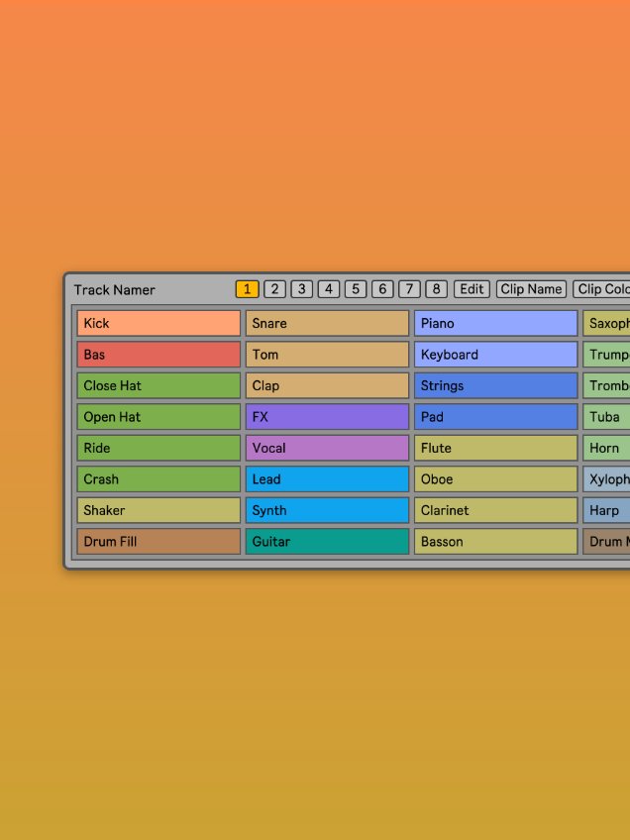The width and height of the screenshot is (630, 840).
Task: Pick the Horn name cell
Action: (x=606, y=448)
